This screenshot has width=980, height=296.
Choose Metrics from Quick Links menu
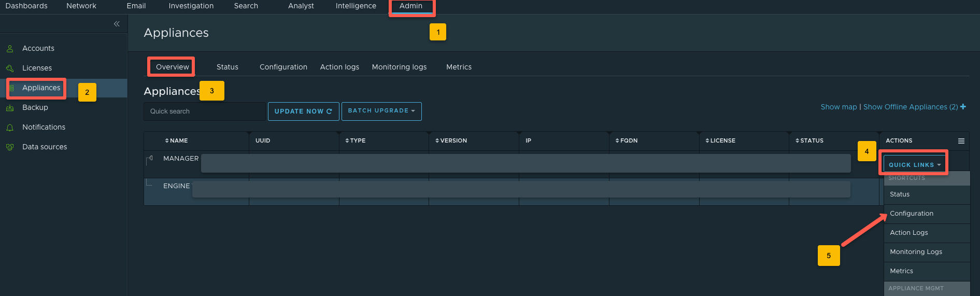tap(927, 271)
